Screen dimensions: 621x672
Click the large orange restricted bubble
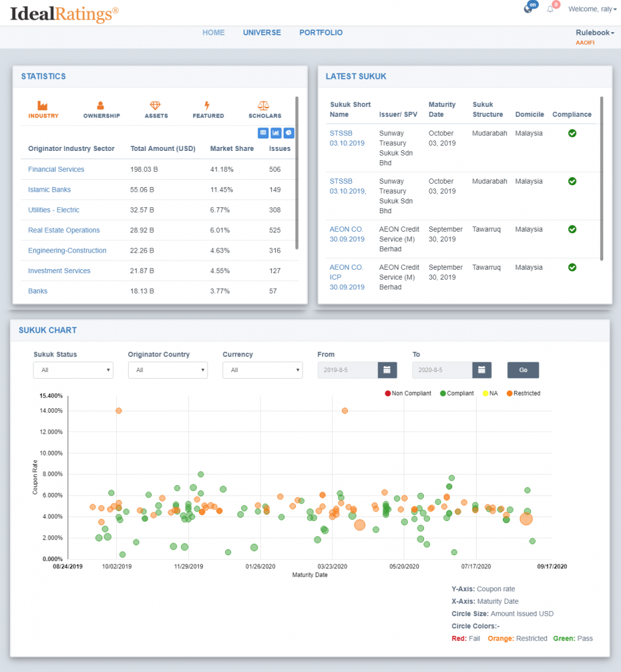coord(526,519)
